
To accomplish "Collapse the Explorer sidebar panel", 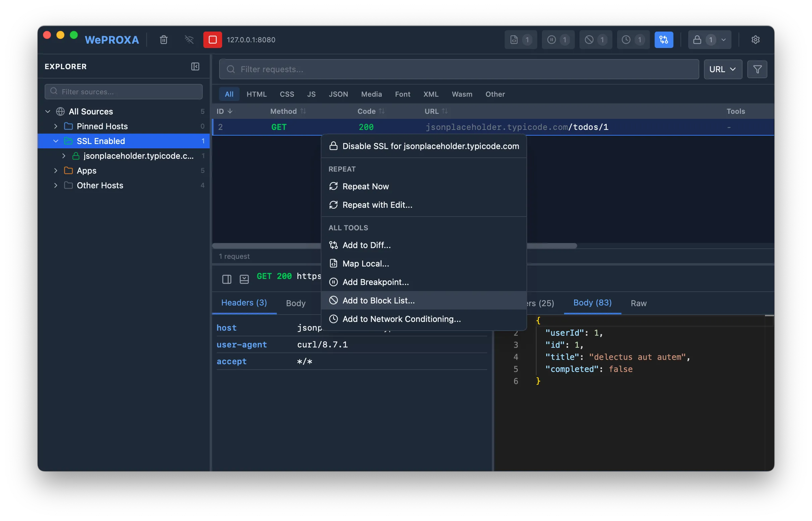I will tap(195, 66).
